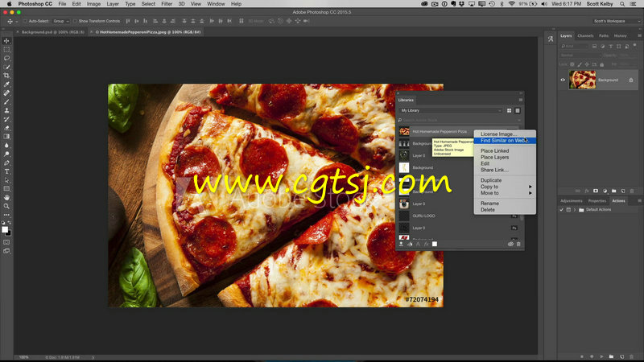Add layer style from Libraries fx icon

click(427, 244)
